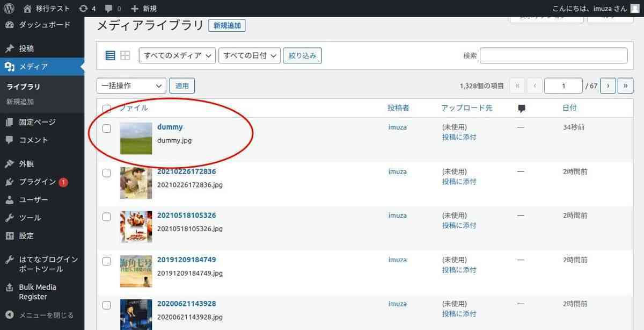This screenshot has width=644, height=330.
Task: Open the 20200621143928 title link
Action: [x=186, y=304]
